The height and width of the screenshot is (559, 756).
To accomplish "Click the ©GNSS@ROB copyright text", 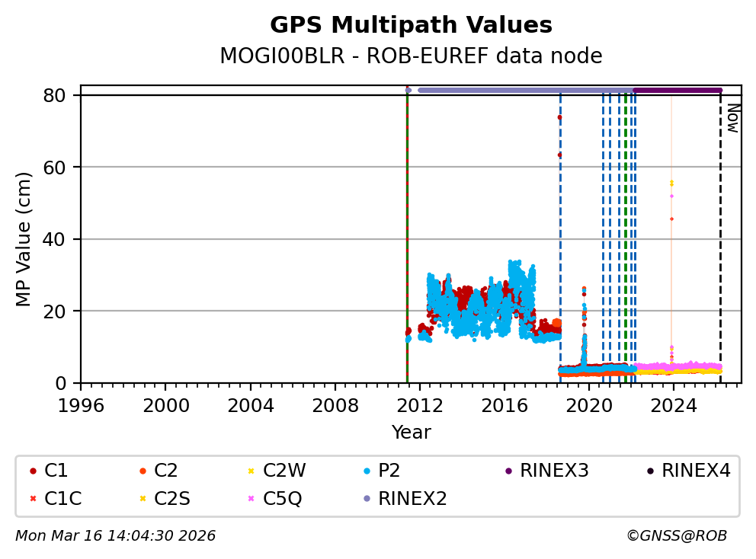I will pos(676,536).
